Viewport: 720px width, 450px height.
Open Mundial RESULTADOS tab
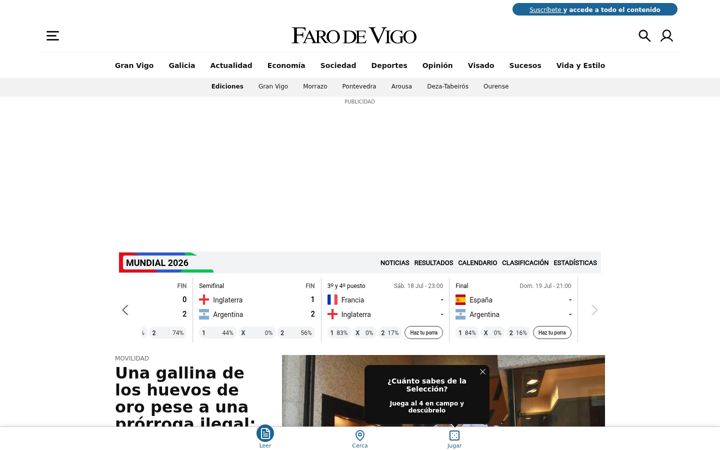pyautogui.click(x=433, y=263)
